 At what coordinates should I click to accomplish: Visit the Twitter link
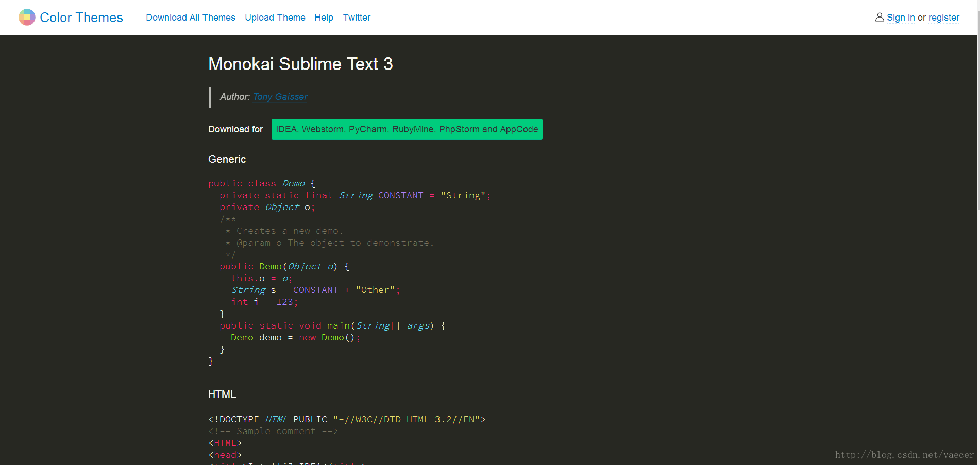click(357, 18)
